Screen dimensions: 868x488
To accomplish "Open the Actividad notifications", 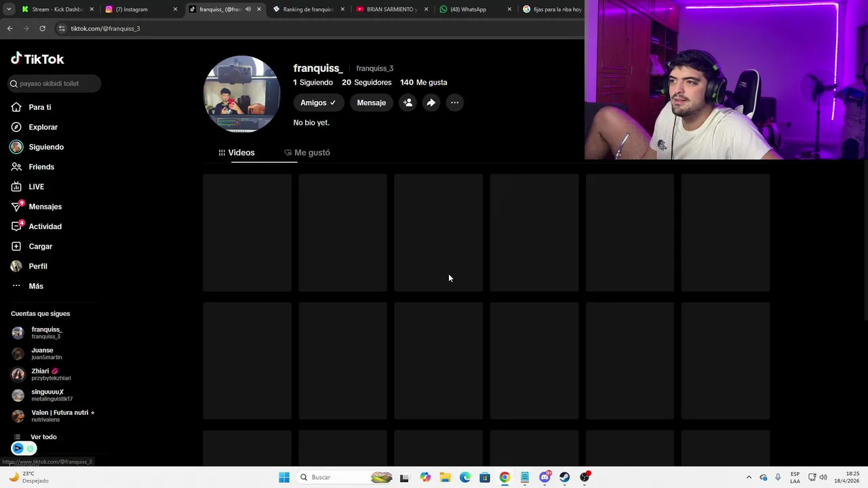I will (37, 226).
